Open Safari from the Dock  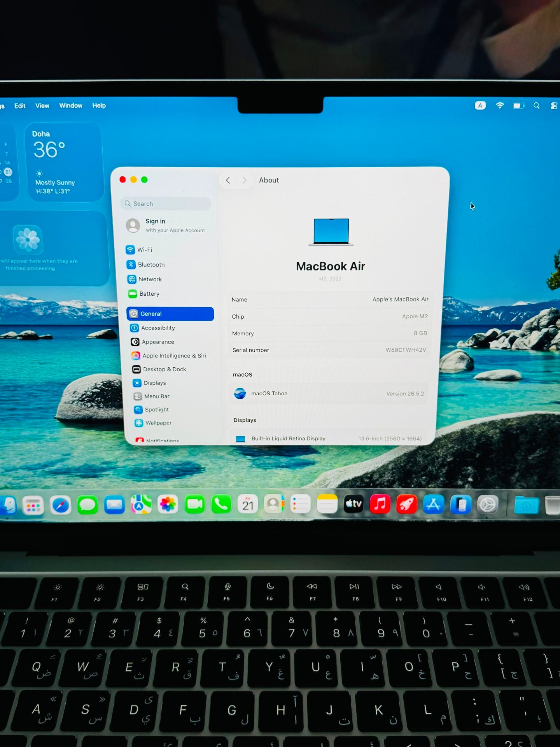tap(61, 505)
